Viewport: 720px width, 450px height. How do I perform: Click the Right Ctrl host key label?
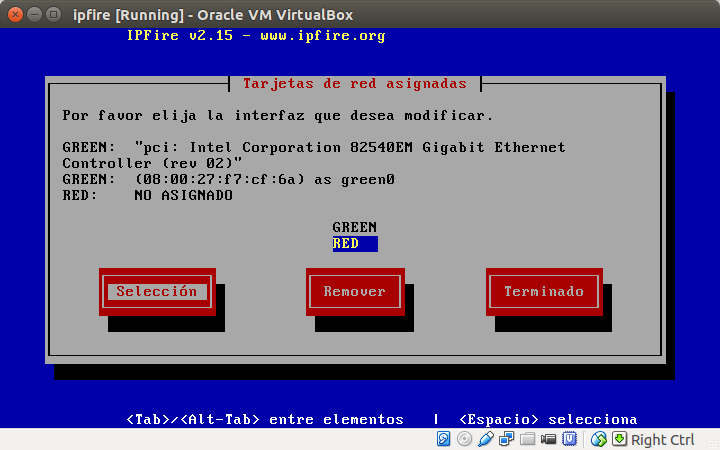point(662,440)
